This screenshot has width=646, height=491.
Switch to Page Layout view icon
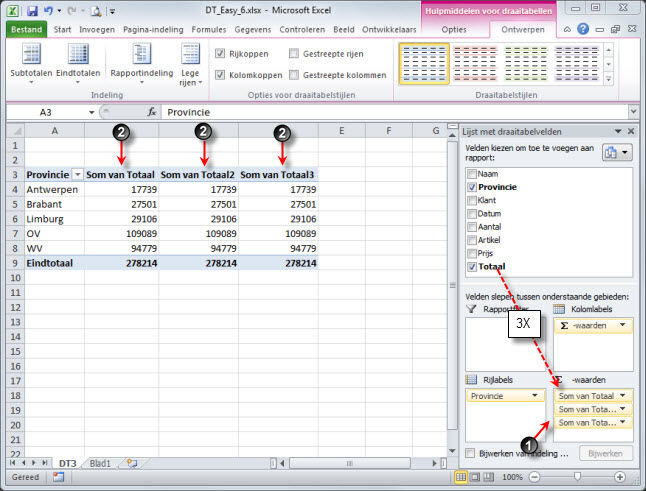tap(475, 477)
